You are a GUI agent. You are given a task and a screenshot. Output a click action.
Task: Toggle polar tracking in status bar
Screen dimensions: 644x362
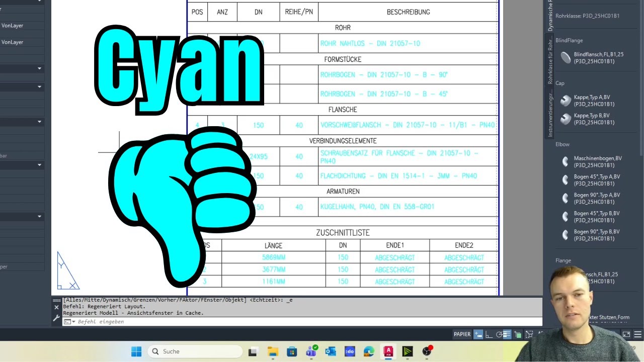499,334
